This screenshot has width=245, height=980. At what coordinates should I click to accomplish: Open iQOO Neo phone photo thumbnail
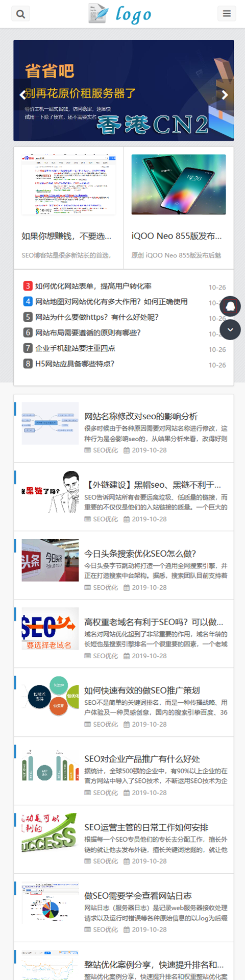tap(179, 185)
